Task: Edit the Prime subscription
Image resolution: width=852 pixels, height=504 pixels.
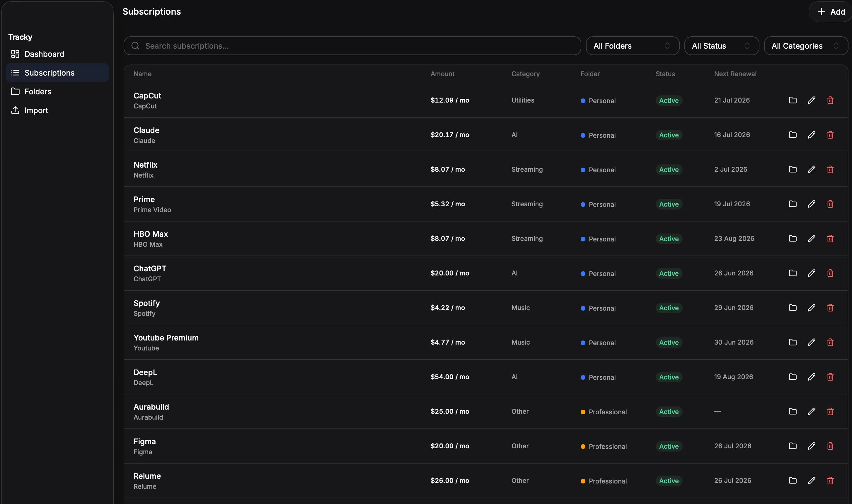Action: [811, 204]
